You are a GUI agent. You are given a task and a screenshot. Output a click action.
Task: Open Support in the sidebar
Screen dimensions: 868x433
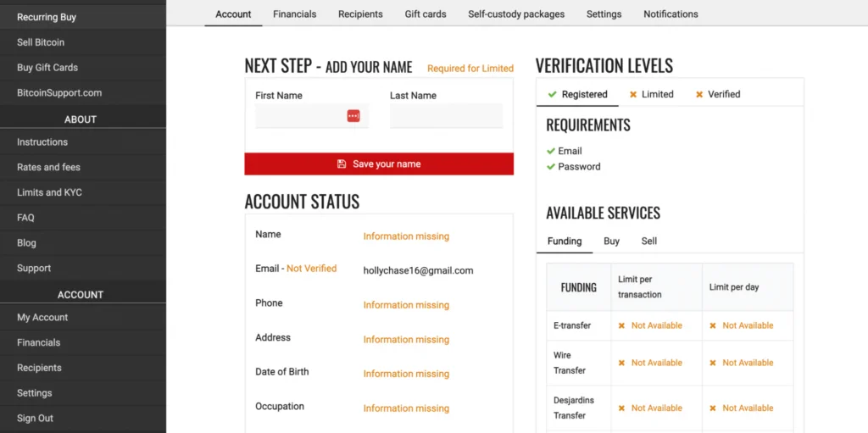click(x=83, y=268)
